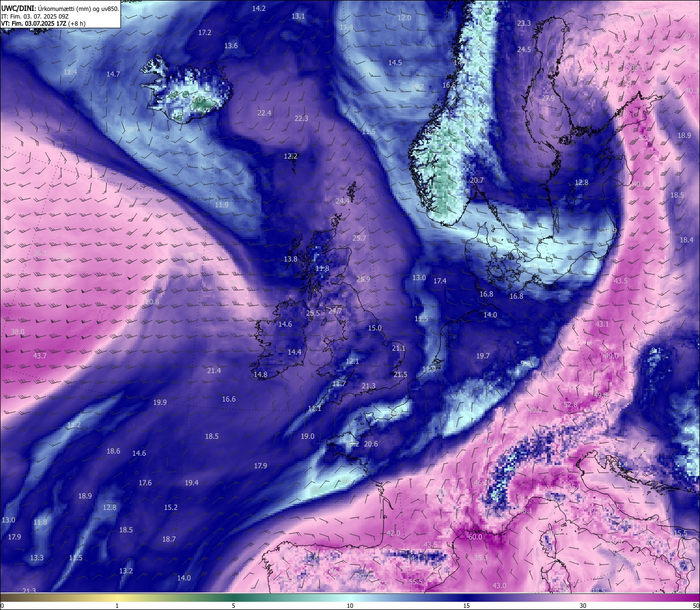Viewport: 700px width, 610px height.
Task: Click the 14.4 value over southern Ireland
Action: 294,352
